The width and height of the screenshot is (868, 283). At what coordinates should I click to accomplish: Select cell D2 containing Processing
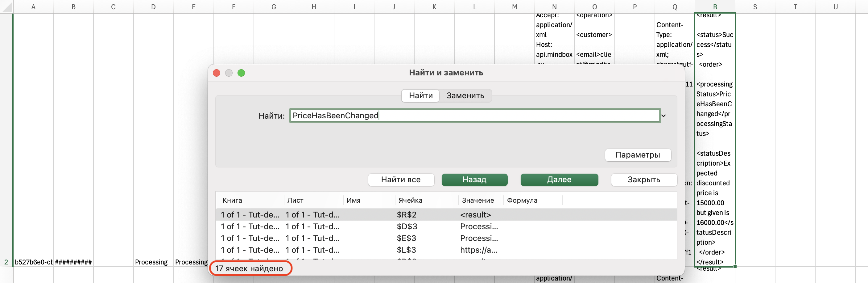[x=153, y=140]
